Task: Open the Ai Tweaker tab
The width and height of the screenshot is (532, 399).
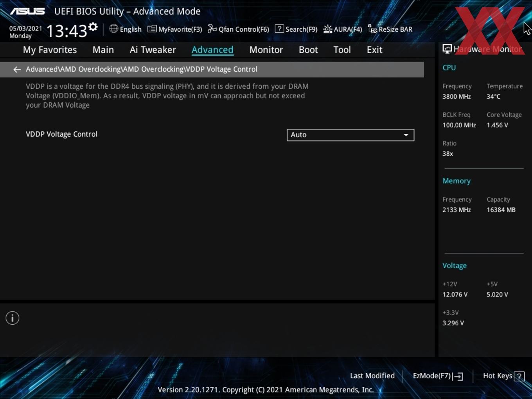Action: tap(153, 50)
